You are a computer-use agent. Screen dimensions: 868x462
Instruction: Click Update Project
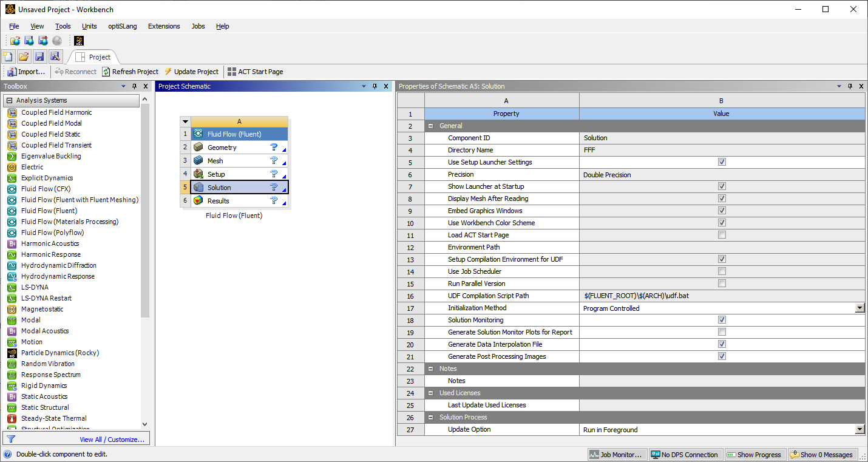(x=191, y=72)
